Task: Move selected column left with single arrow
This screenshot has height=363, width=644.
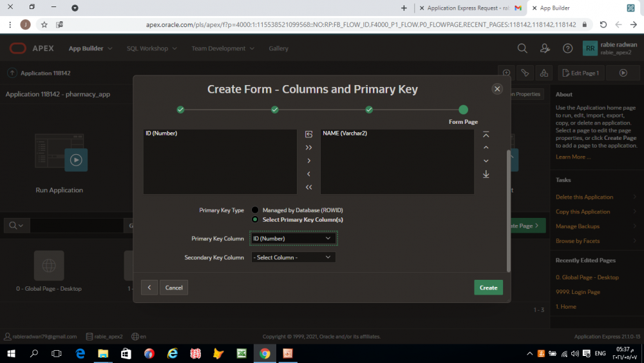Action: pyautogui.click(x=309, y=174)
